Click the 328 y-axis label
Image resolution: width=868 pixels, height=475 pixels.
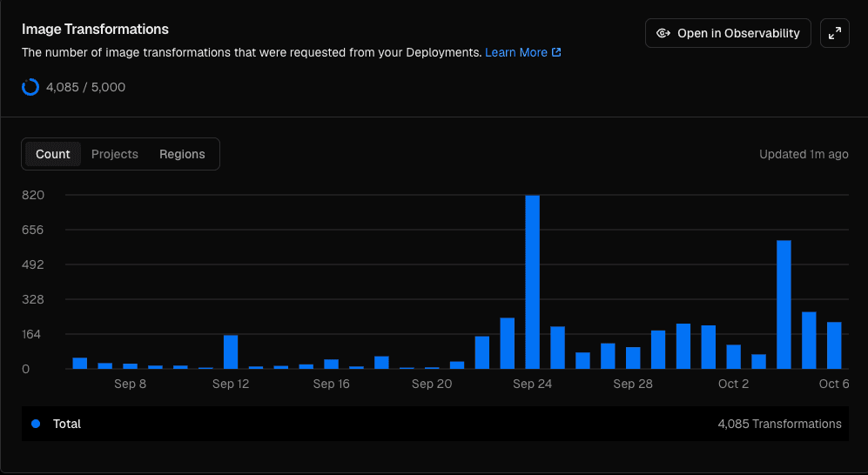click(33, 299)
